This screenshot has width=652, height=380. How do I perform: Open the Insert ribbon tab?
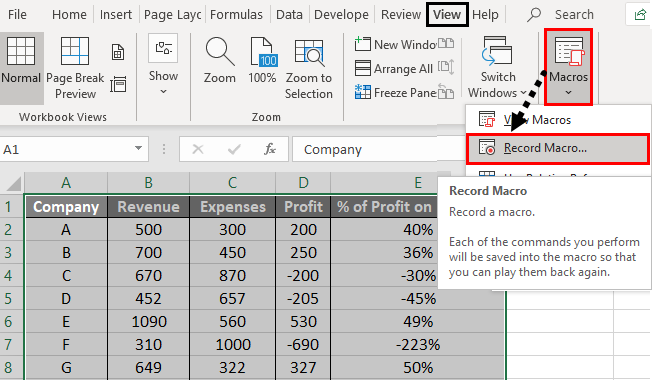[x=116, y=15]
